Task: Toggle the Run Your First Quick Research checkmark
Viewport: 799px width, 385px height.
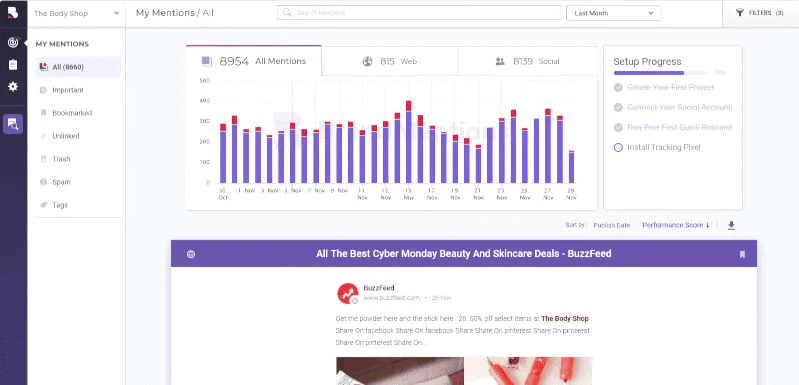Action: pos(618,127)
